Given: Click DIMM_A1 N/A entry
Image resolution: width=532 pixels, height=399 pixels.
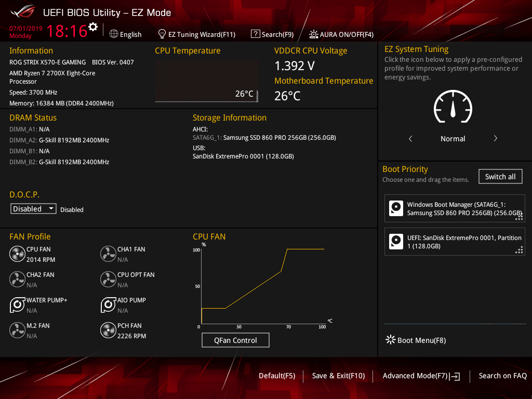Looking at the screenshot, I should (30, 129).
